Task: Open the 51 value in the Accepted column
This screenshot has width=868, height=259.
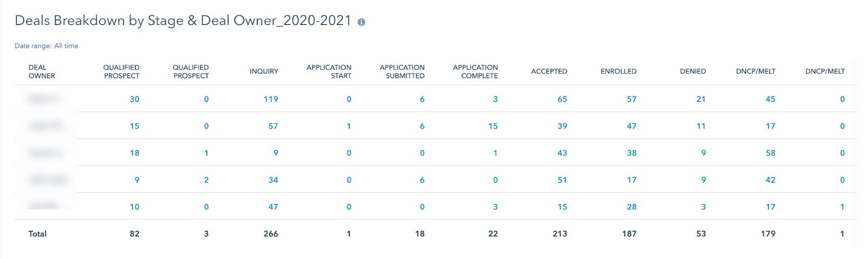Action: (562, 180)
